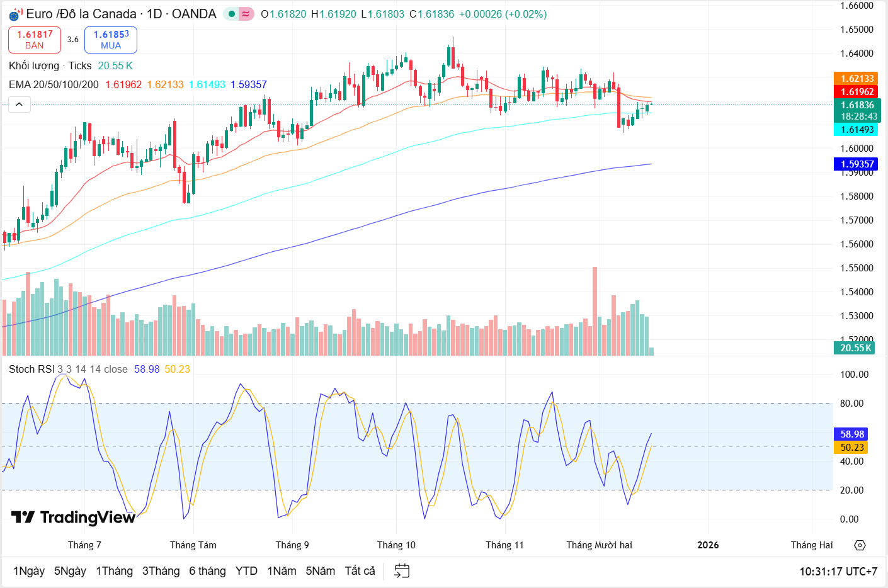Click the green market status dot
This screenshot has height=588, width=888.
(x=232, y=14)
